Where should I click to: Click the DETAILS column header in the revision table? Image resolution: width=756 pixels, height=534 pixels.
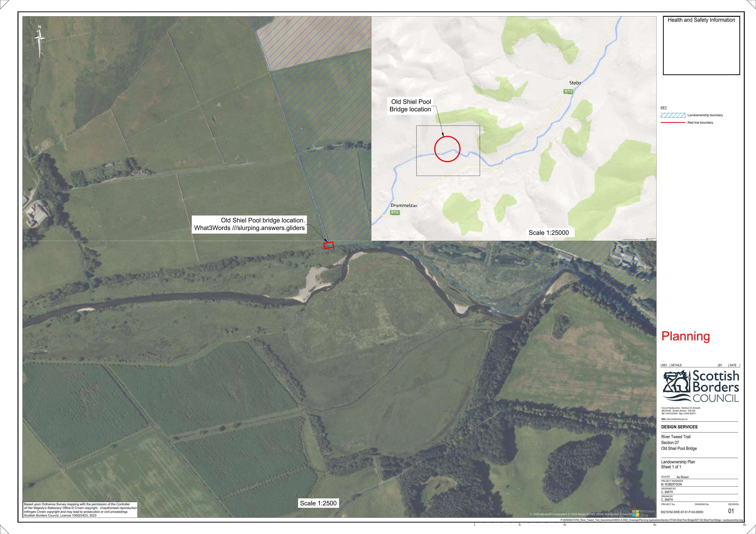tap(676, 365)
